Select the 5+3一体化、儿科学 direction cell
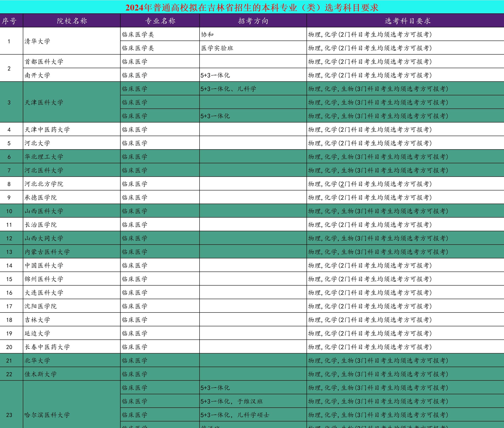 point(253,89)
